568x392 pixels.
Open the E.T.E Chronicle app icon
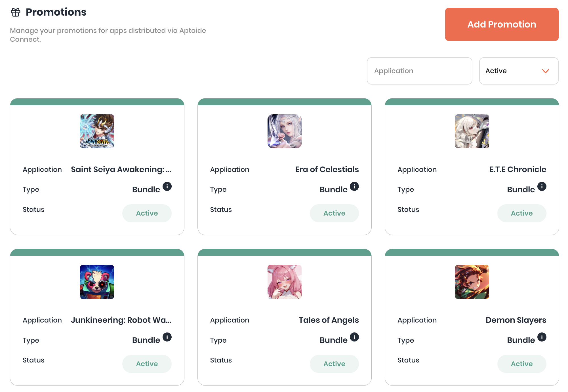point(472,131)
